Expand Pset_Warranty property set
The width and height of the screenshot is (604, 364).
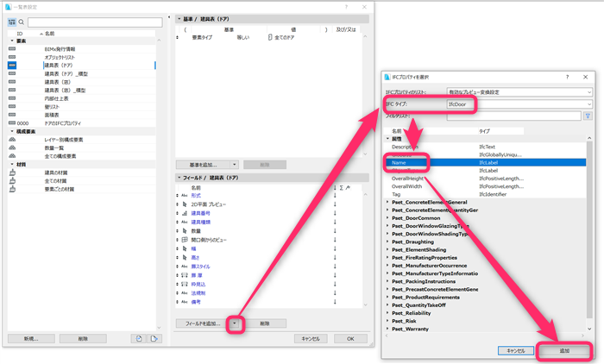click(388, 329)
